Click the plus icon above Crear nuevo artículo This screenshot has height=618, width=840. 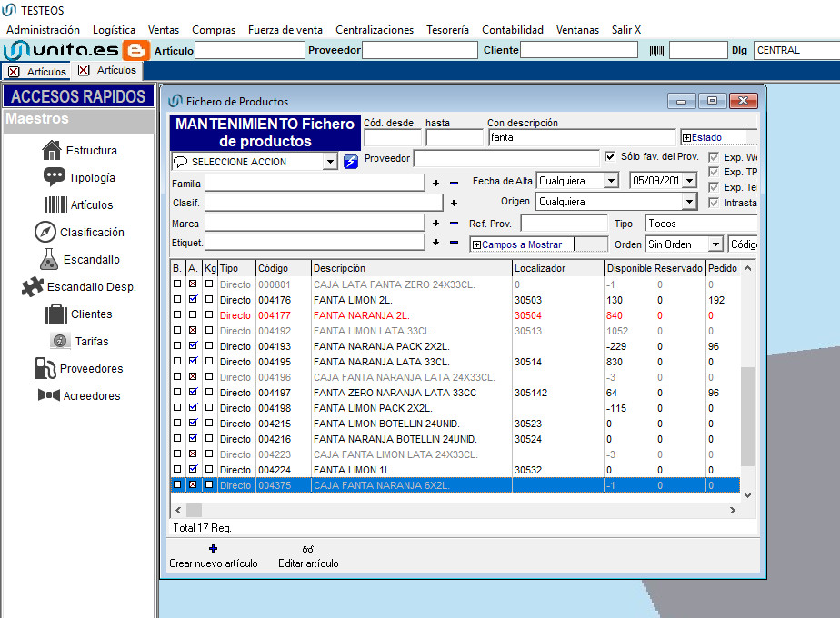point(214,548)
